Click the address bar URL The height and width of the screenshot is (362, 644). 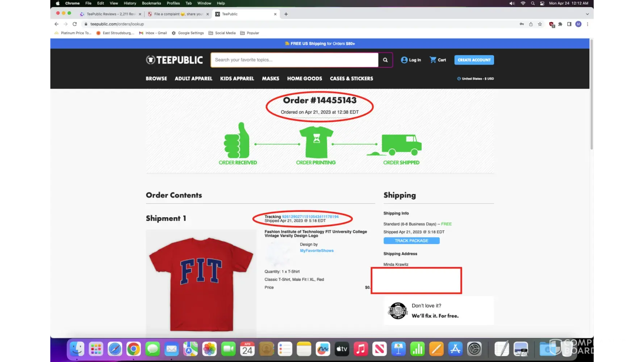pos(117,24)
